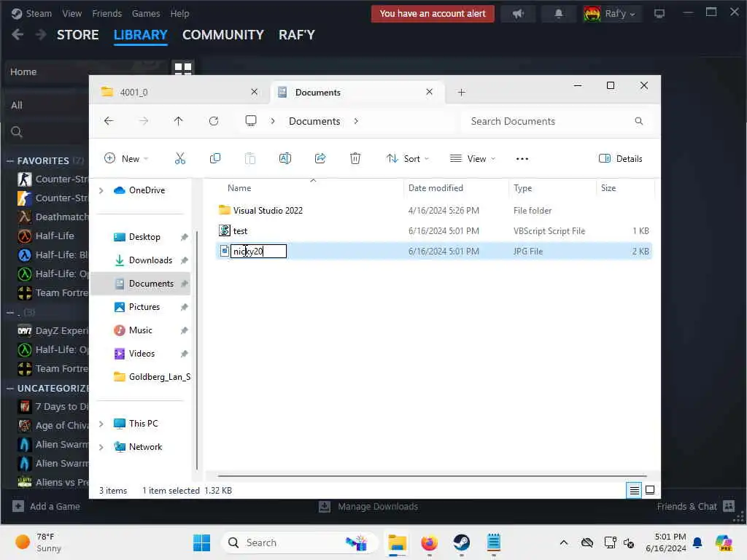This screenshot has width=747, height=560.
Task: Show hidden system tray icons
Action: [564, 542]
